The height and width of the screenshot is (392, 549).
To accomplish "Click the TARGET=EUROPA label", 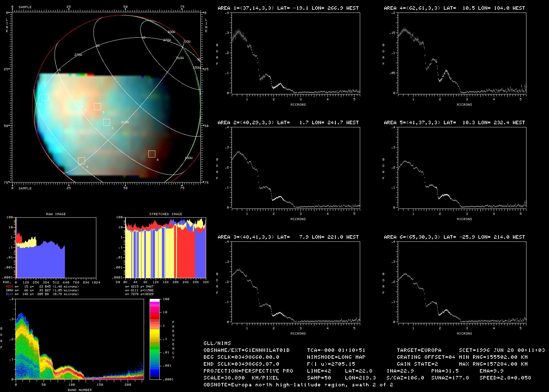I will [419, 350].
